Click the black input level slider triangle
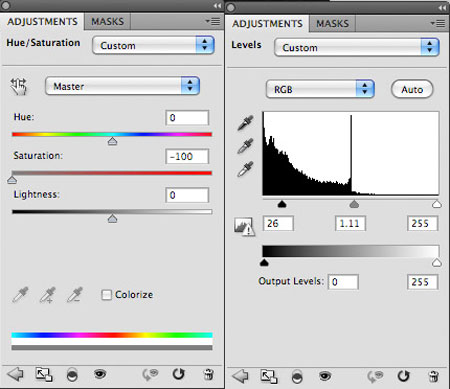This screenshot has width=450, height=389. point(282,204)
